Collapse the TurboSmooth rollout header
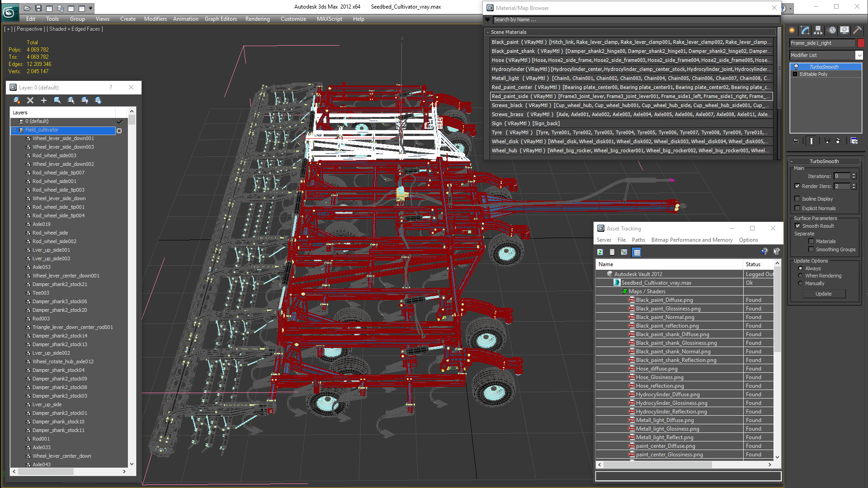Screen dimensions: 868x488 (x=824, y=161)
